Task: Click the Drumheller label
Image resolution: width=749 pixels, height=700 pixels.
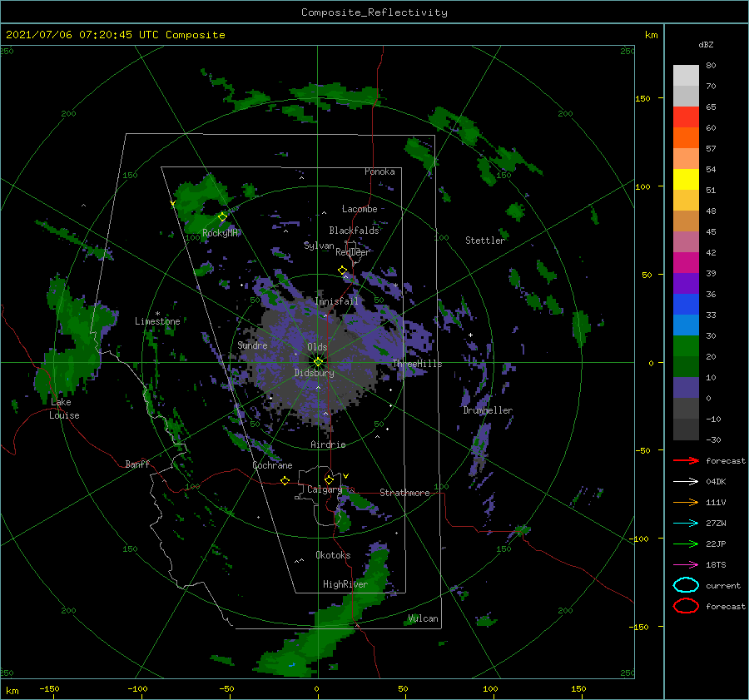Action: pyautogui.click(x=488, y=410)
